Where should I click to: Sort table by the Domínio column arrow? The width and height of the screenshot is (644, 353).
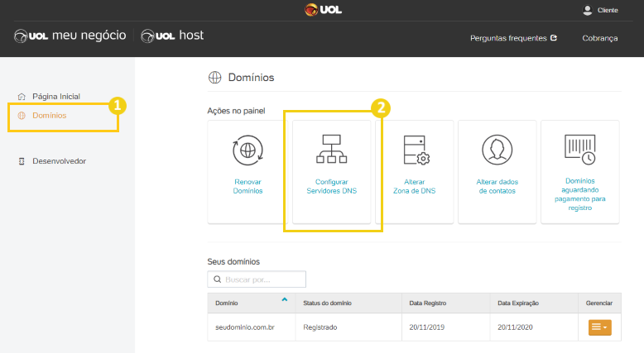coord(284,300)
